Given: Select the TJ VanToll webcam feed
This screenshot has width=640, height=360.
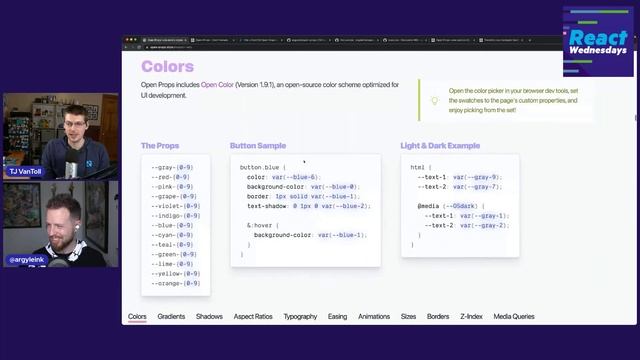Looking at the screenshot, I should pyautogui.click(x=61, y=136).
